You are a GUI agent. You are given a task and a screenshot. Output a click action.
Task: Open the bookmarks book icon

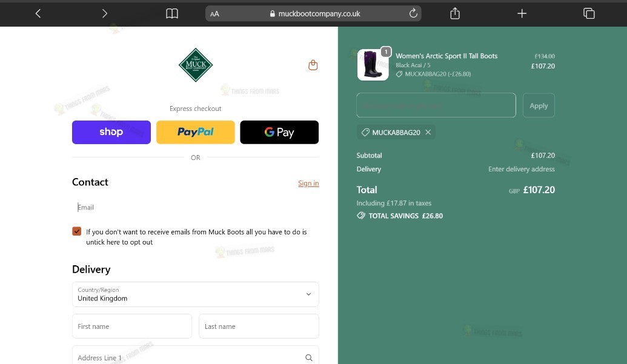pyautogui.click(x=172, y=13)
